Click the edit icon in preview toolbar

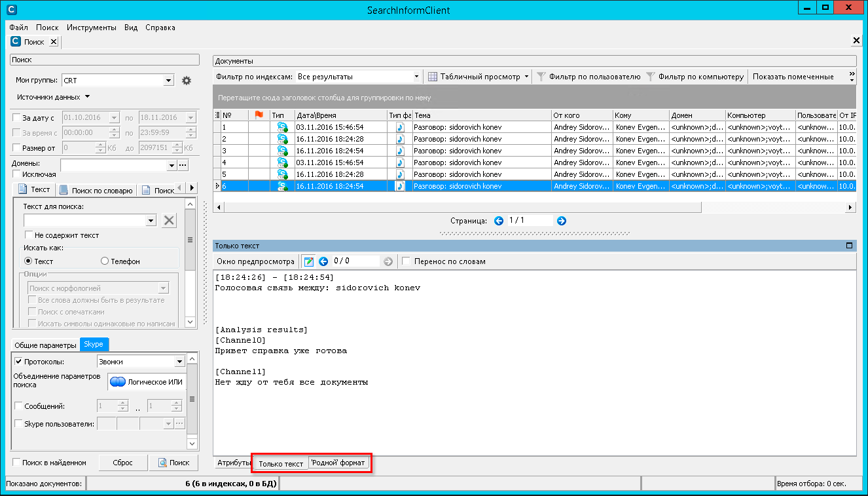click(x=309, y=261)
